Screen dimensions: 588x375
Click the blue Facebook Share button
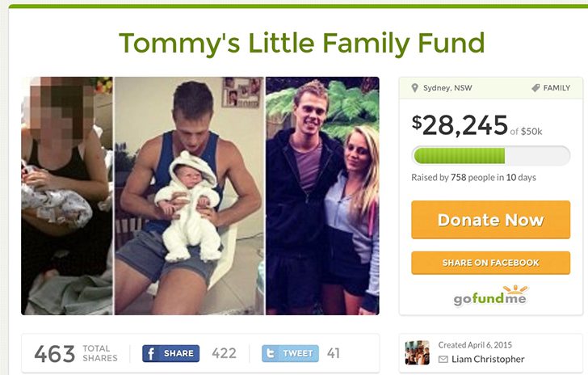pyautogui.click(x=171, y=354)
